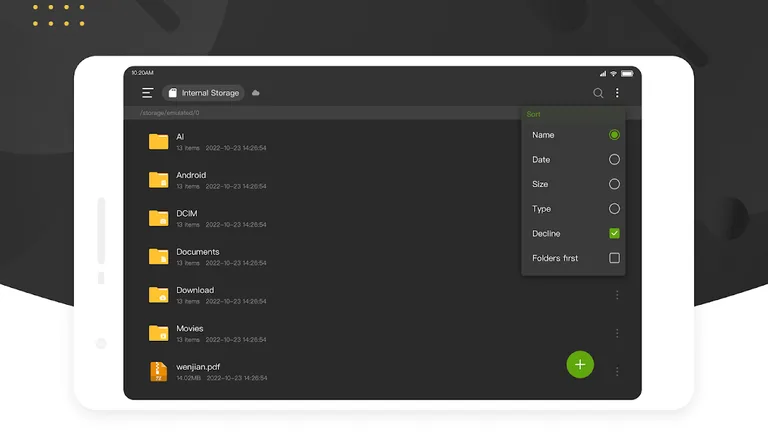Open more options for Download folder

click(x=617, y=295)
